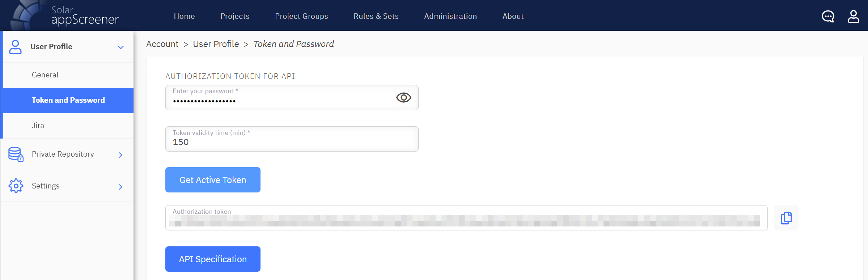Open the API Specification button
868x280 pixels.
(213, 259)
